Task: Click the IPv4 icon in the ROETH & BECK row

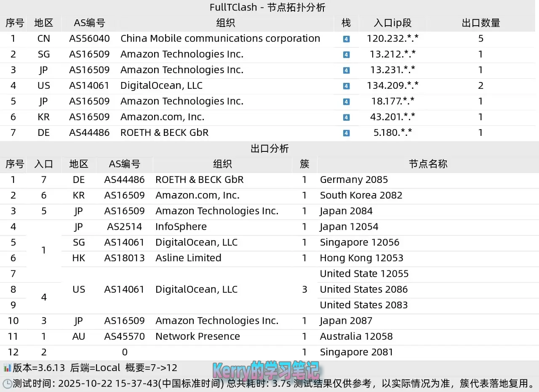Action: click(346, 133)
